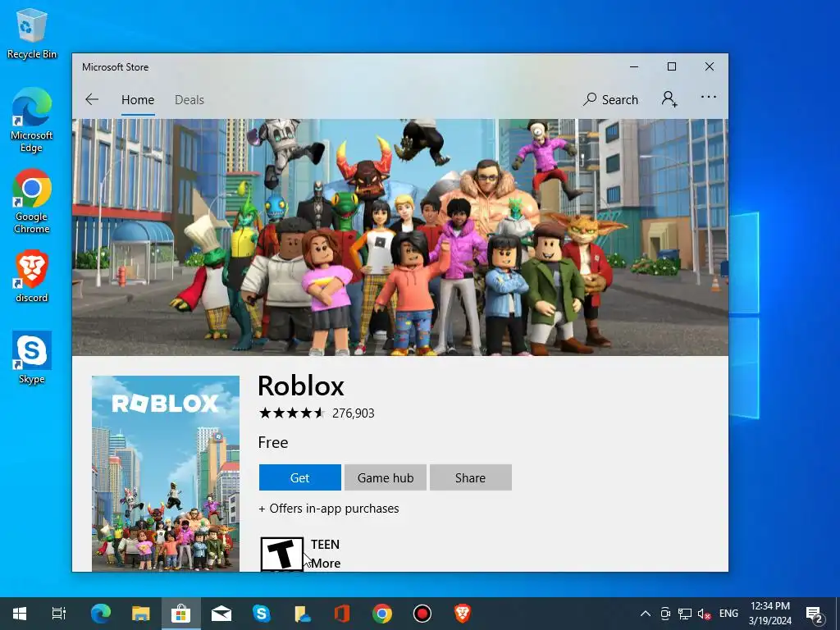840x630 pixels.
Task: Show hidden system tray icons
Action: point(646,614)
